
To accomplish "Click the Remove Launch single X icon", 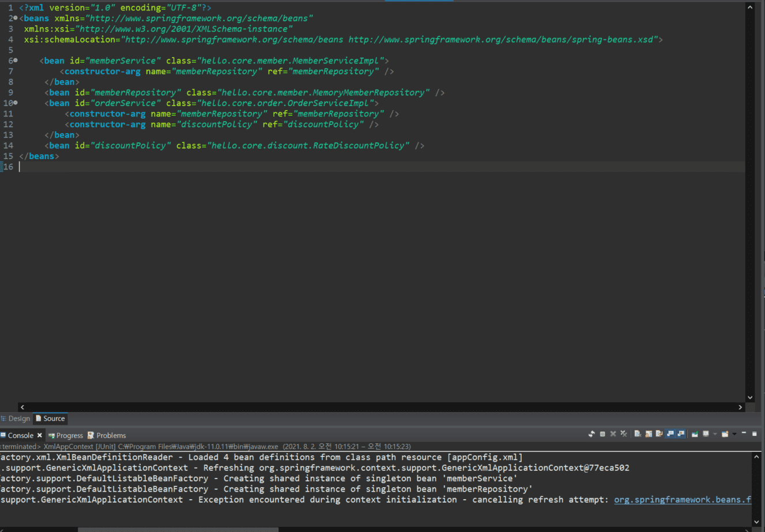I will 613,434.
